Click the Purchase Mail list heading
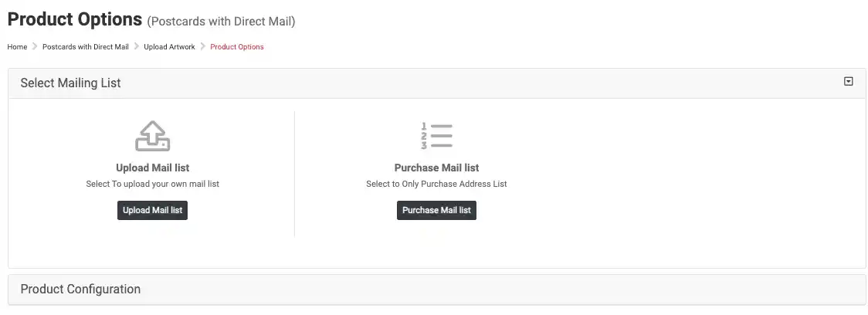 pos(436,168)
